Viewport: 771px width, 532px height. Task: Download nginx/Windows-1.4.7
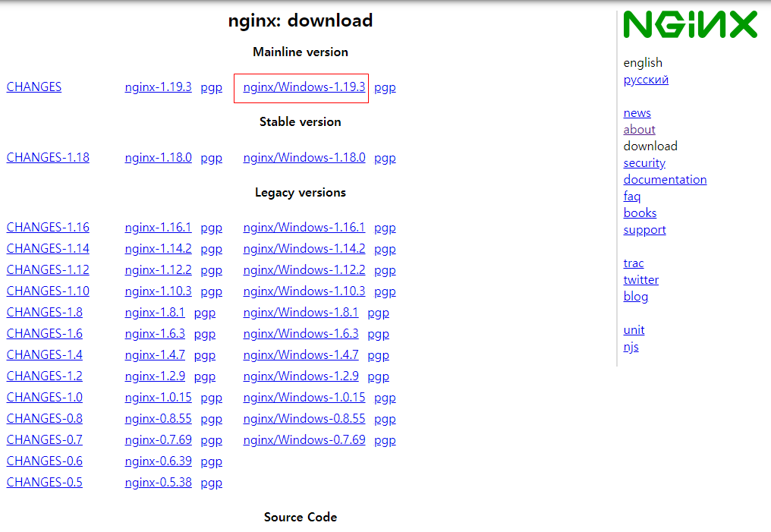pos(301,354)
